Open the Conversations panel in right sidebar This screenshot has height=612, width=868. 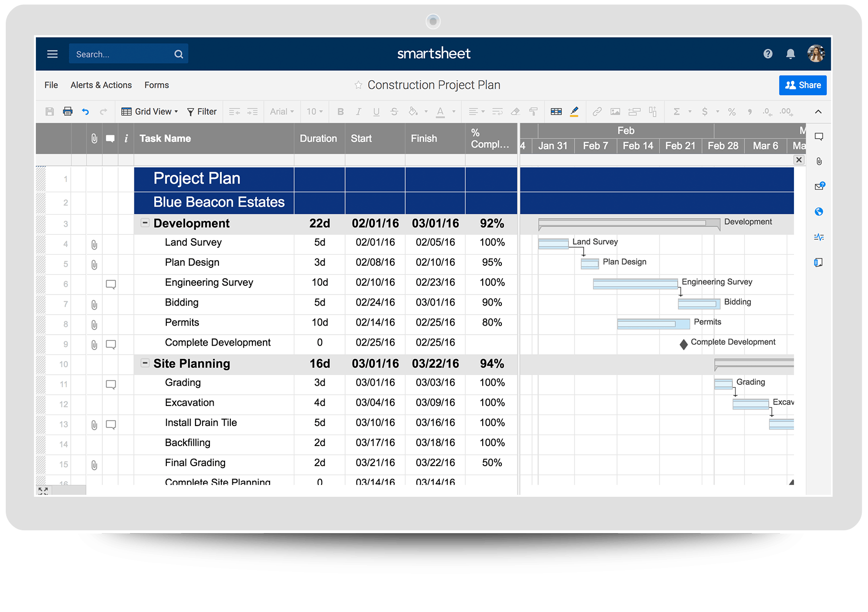[x=819, y=137]
